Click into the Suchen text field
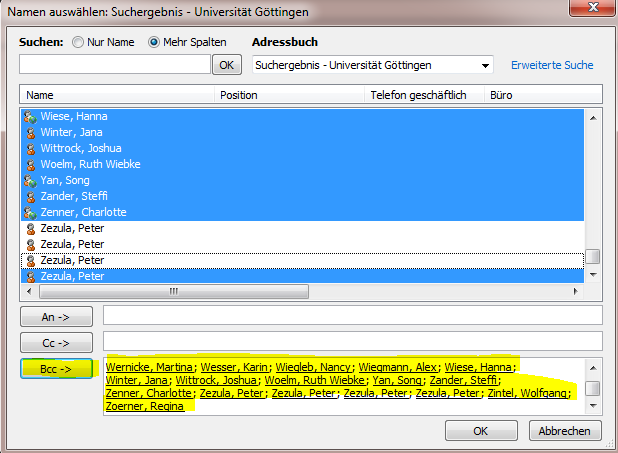This screenshot has height=453, width=618. [115, 65]
